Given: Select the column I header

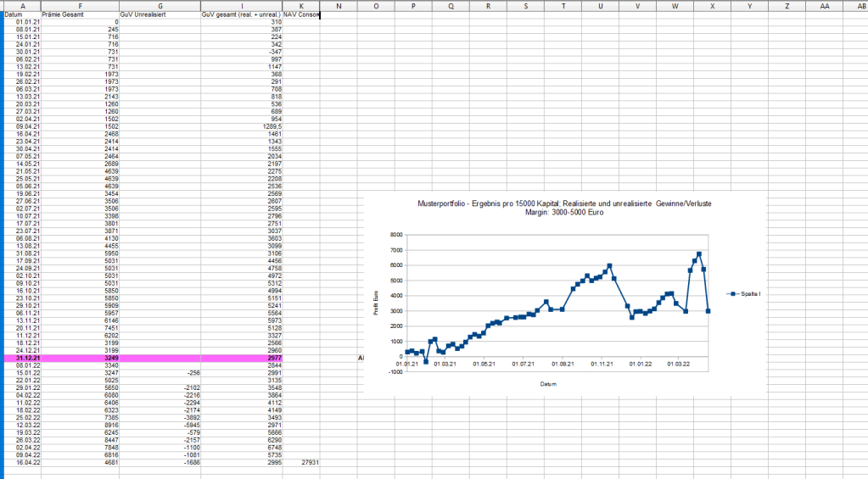Looking at the screenshot, I should (x=242, y=6).
